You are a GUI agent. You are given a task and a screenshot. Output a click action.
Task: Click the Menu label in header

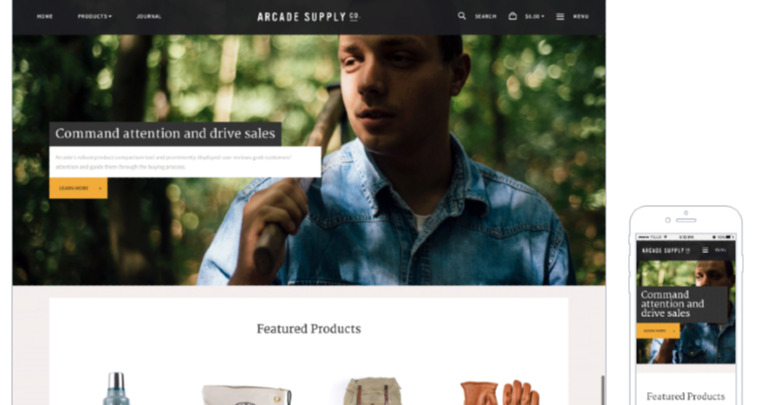tap(580, 17)
